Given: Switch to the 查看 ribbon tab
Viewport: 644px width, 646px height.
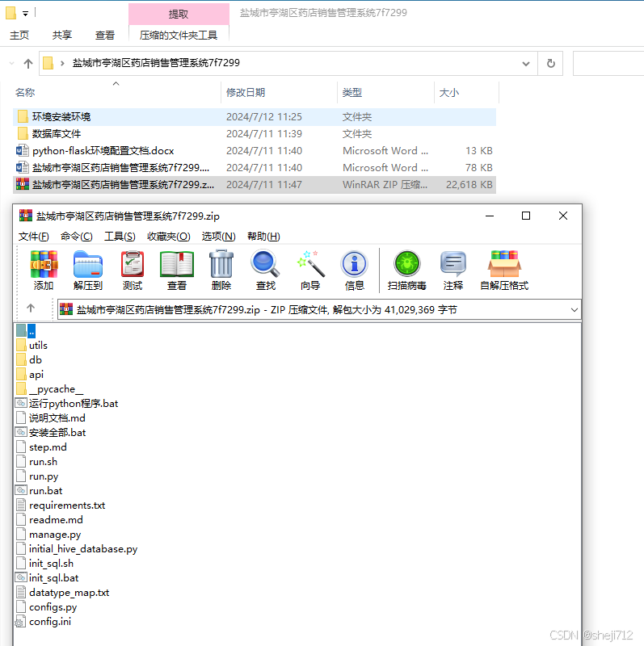Looking at the screenshot, I should (105, 36).
